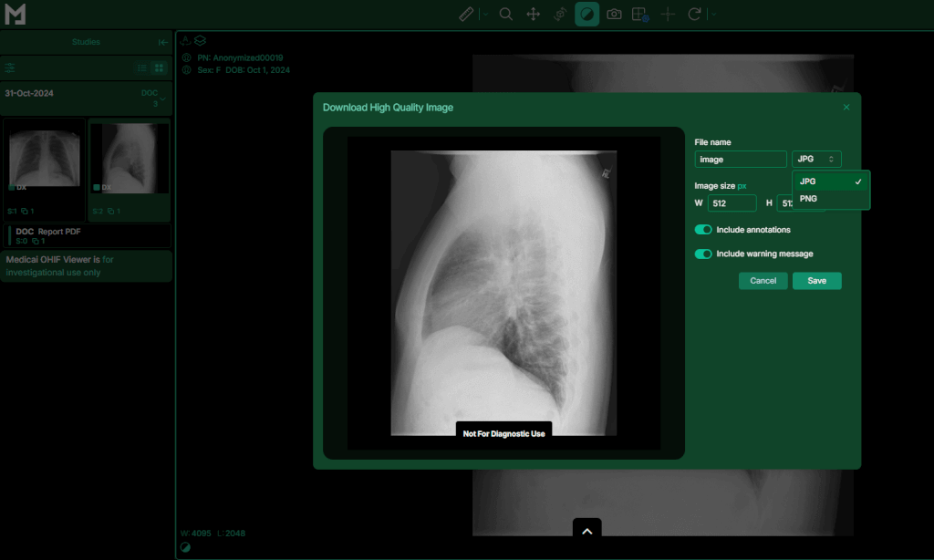Screen dimensions: 934x560
Task: Choose PNG from the format list
Action: point(808,198)
